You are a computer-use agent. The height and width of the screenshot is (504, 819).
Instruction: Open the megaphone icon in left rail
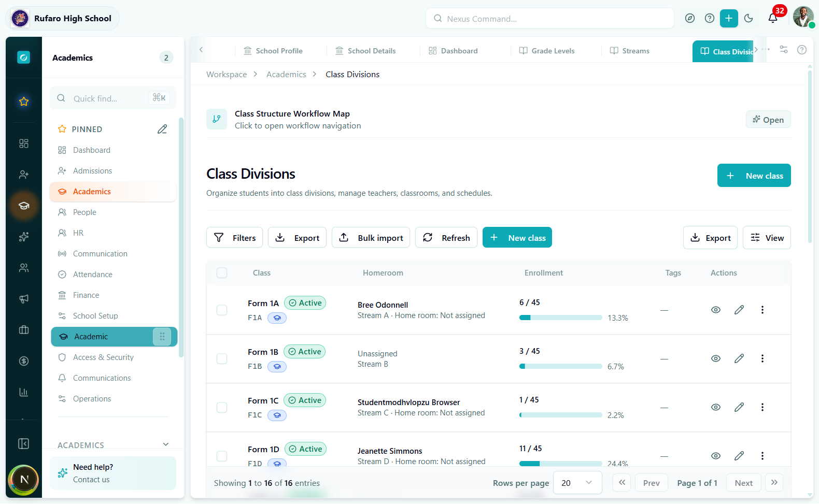point(24,299)
